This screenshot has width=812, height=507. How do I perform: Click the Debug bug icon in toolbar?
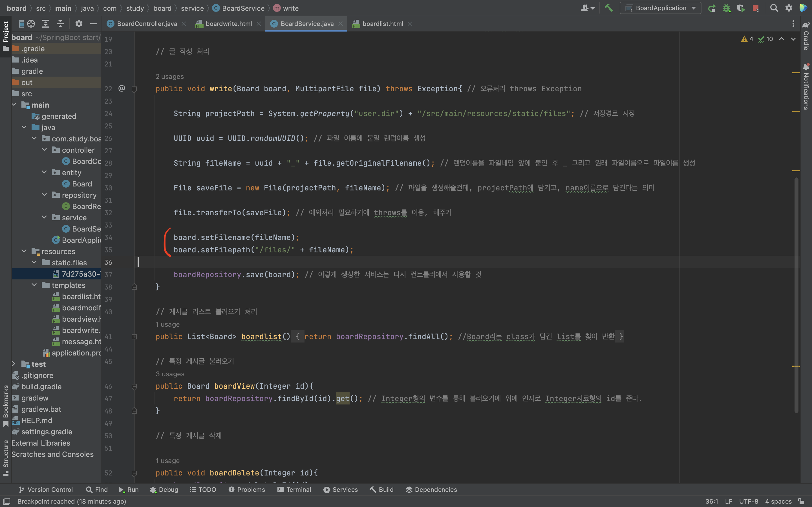pyautogui.click(x=727, y=8)
